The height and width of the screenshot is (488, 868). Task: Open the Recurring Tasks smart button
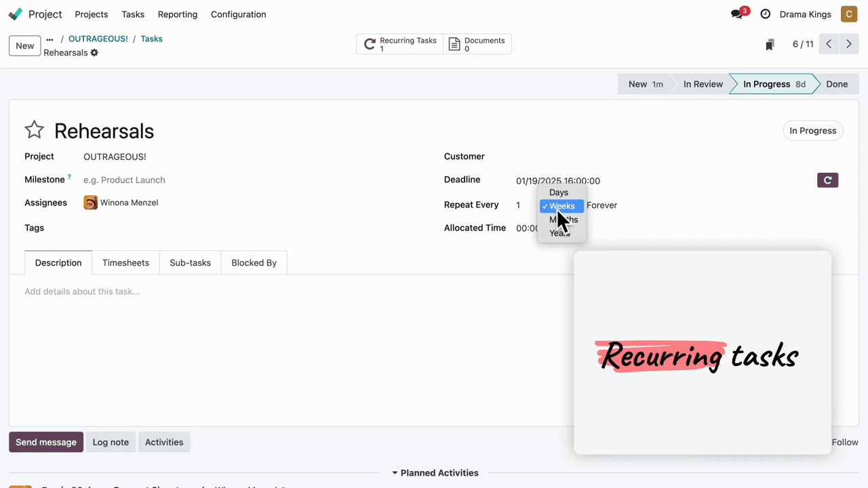point(399,44)
